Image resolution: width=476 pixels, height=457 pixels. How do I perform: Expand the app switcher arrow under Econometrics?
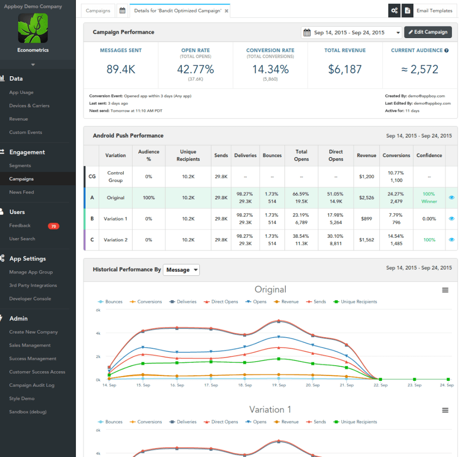click(x=33, y=65)
